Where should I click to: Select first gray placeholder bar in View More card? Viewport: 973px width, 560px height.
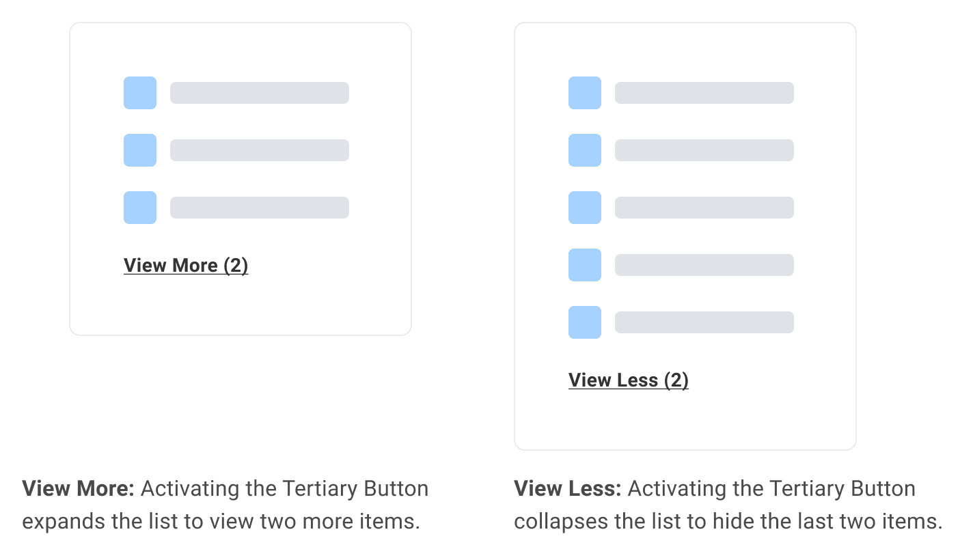click(260, 93)
